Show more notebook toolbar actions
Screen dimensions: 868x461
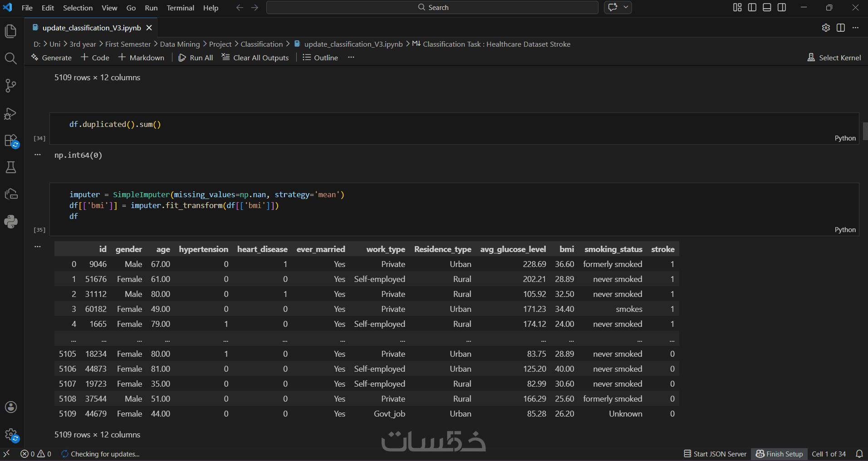point(351,58)
